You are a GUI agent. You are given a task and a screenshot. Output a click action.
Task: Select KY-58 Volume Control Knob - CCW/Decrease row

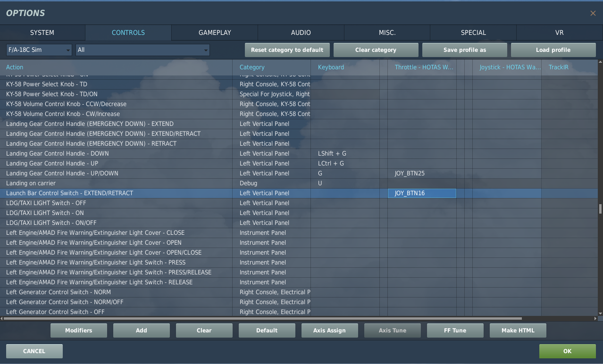(x=299, y=104)
